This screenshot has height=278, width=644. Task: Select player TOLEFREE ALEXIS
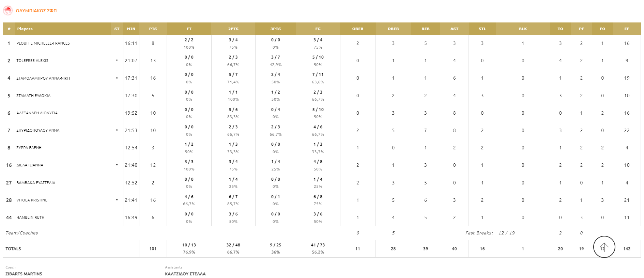point(32,61)
